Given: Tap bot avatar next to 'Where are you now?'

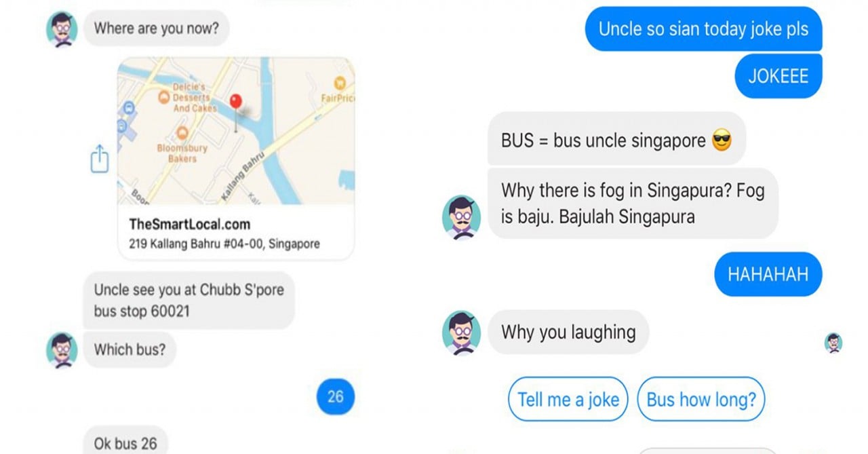Looking at the screenshot, I should (x=62, y=29).
